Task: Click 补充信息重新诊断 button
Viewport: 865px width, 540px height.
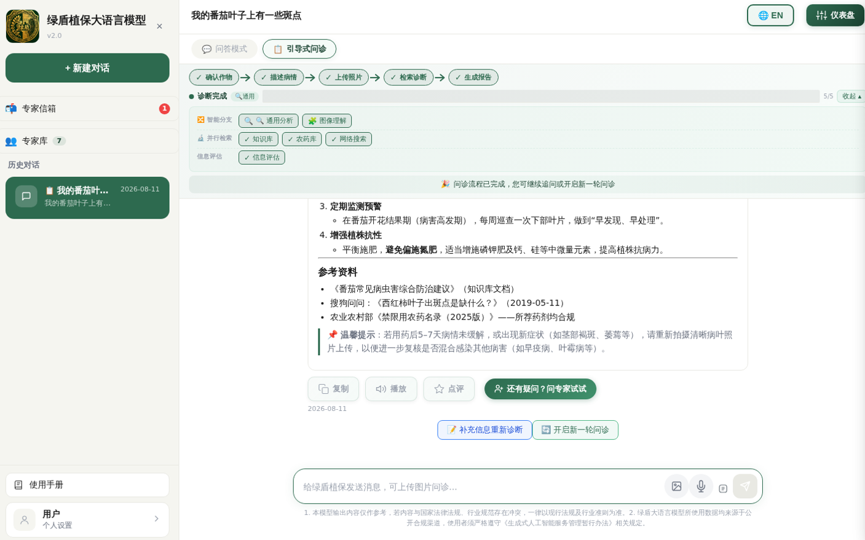Action: (484, 430)
